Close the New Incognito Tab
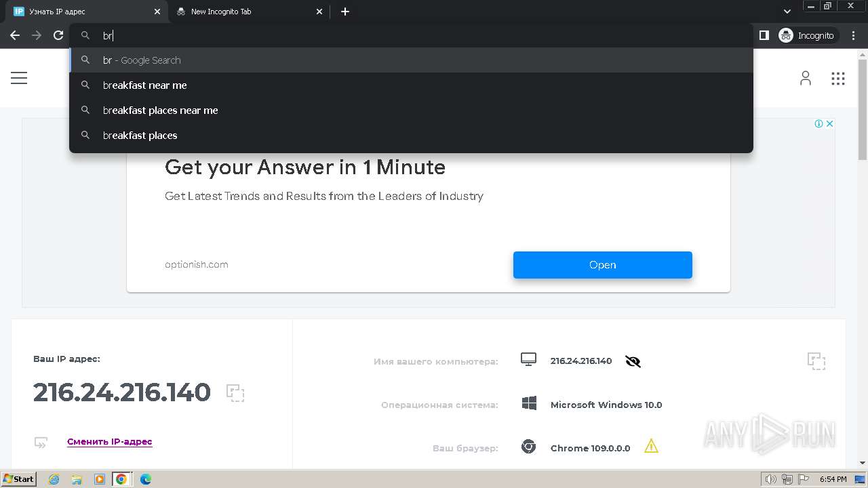 [320, 12]
